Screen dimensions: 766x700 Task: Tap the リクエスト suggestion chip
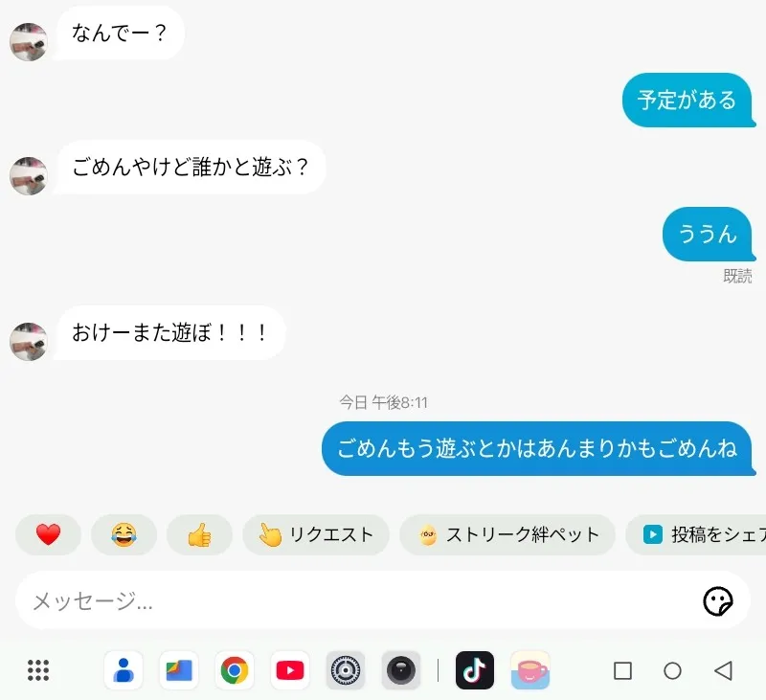pos(316,534)
